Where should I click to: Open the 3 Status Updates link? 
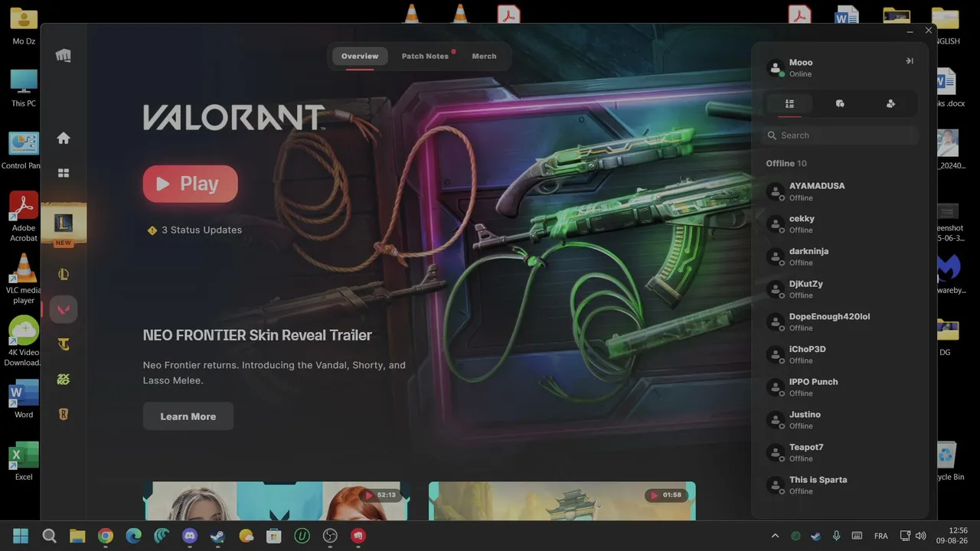point(201,230)
